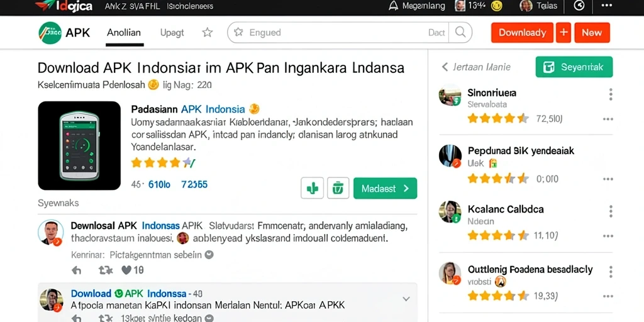
Task: Click the Download APK Indonsiar page heading
Action: point(221,67)
